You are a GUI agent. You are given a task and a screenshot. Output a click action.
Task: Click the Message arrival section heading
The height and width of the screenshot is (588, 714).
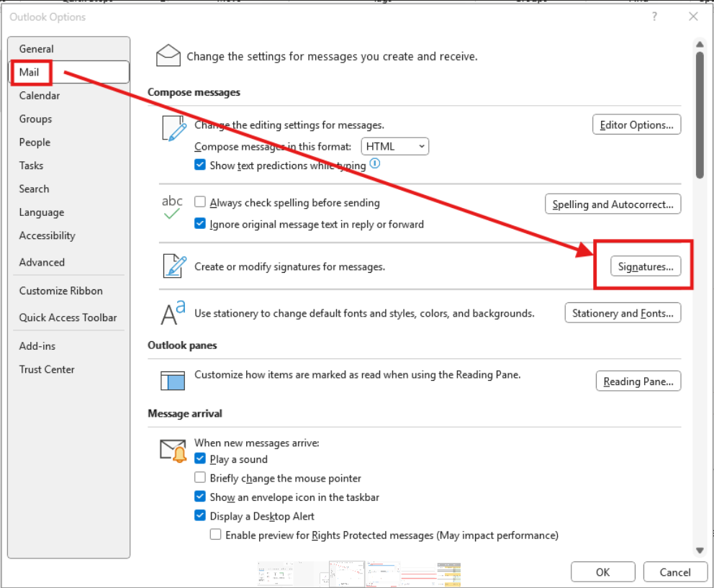click(x=185, y=414)
